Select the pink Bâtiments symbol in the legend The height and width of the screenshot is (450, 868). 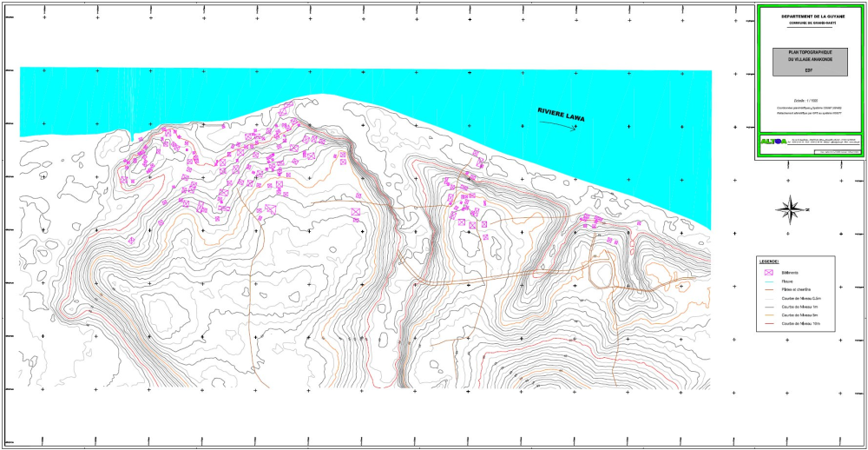[x=768, y=273]
